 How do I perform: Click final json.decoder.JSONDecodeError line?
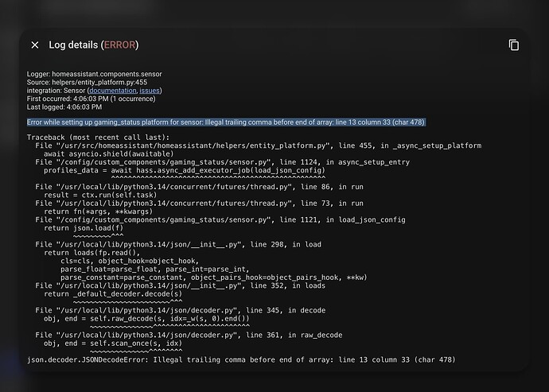241,360
